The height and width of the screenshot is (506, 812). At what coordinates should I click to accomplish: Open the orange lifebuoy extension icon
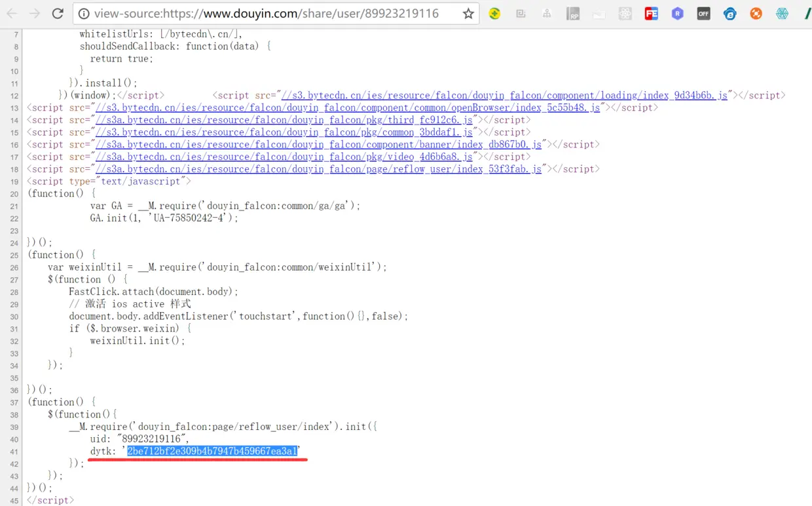756,14
